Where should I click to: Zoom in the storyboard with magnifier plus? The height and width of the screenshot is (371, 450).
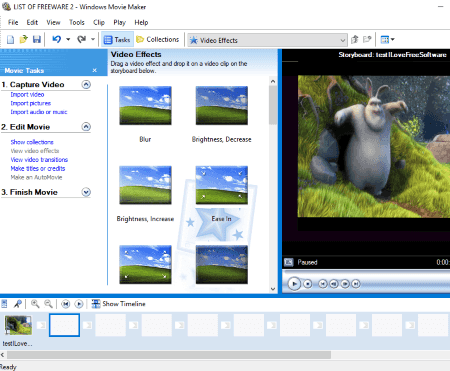(35, 304)
